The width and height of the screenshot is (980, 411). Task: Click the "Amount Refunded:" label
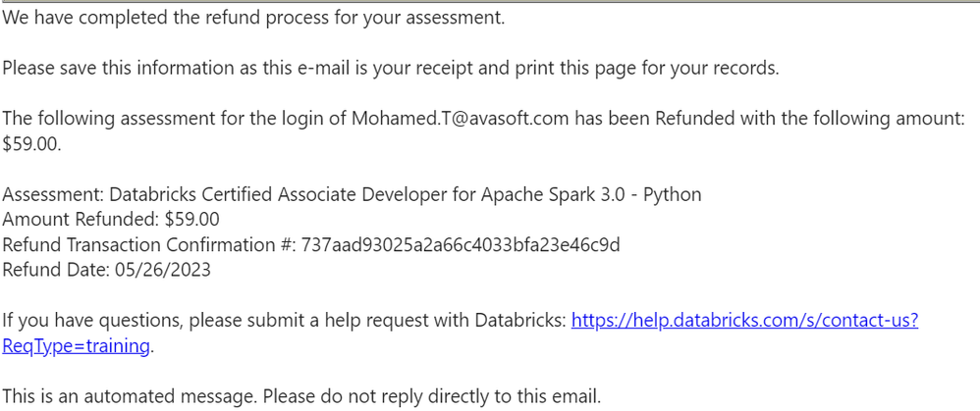pyautogui.click(x=82, y=220)
